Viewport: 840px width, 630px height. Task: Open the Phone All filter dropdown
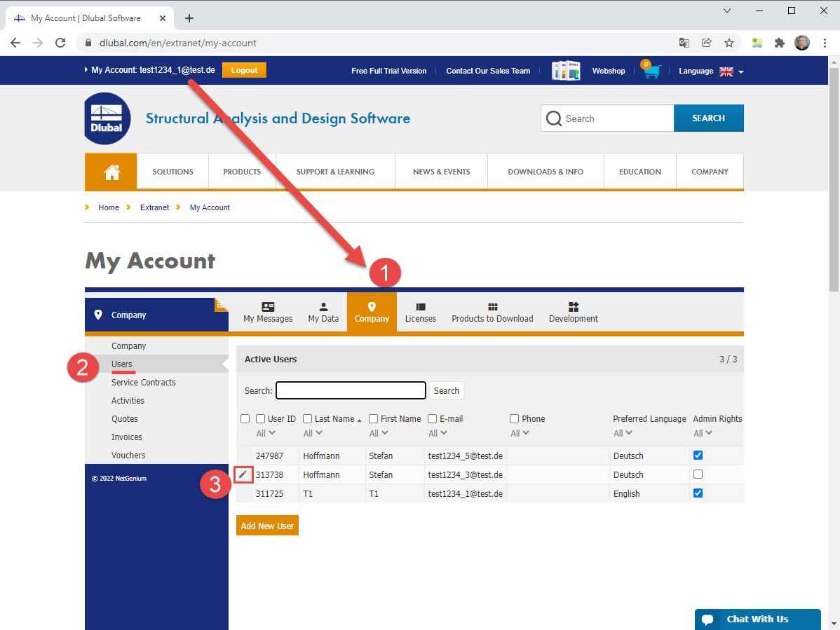(x=520, y=433)
